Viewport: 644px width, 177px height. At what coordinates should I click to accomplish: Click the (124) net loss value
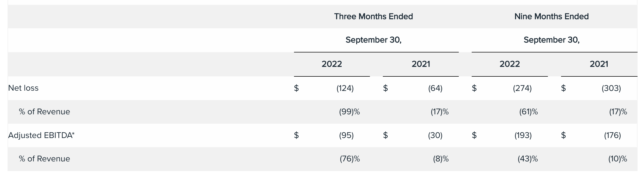tap(345, 88)
